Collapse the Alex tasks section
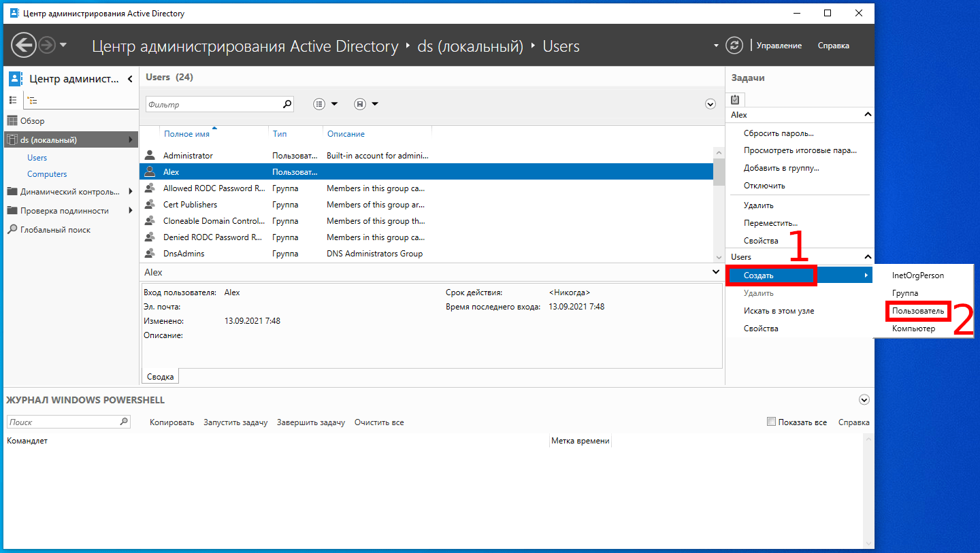Image resolution: width=980 pixels, height=553 pixels. click(x=867, y=115)
